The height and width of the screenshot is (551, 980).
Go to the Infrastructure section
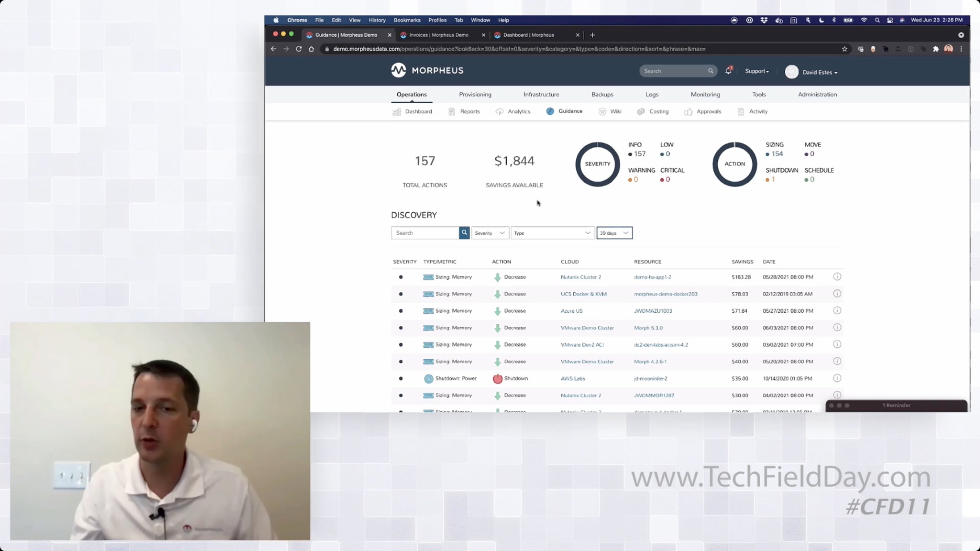pyautogui.click(x=541, y=94)
